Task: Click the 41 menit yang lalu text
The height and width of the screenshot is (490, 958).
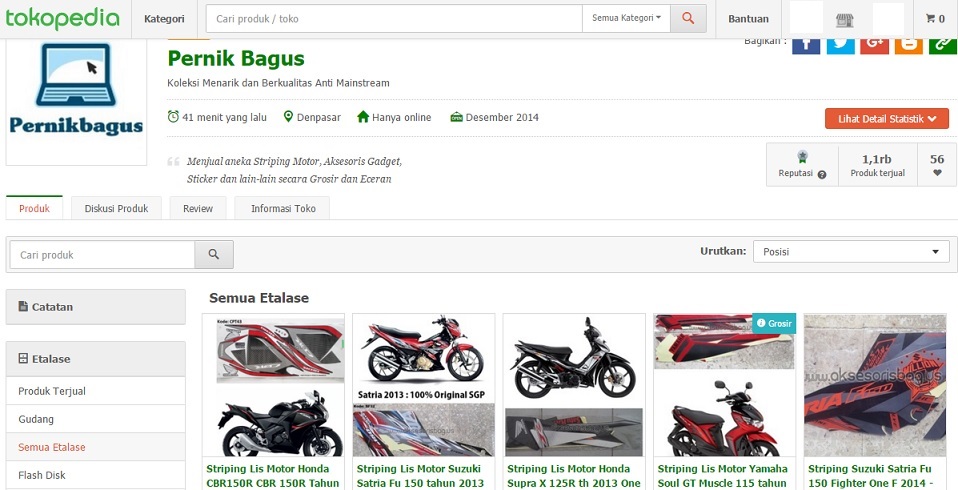Action: point(224,117)
